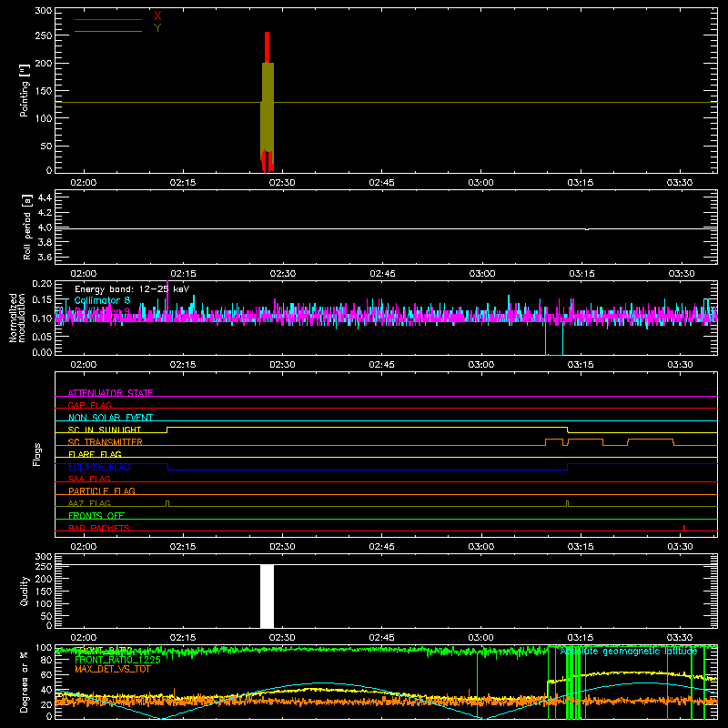Click the 'Normalized modulation' axis title
Image resolution: width=728 pixels, height=728 pixels.
pos(17,318)
